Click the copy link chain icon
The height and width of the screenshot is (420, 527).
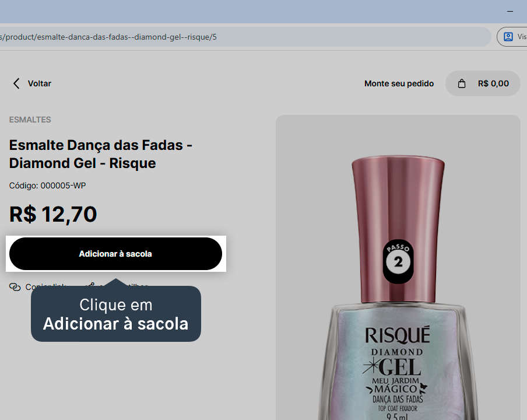(x=15, y=287)
